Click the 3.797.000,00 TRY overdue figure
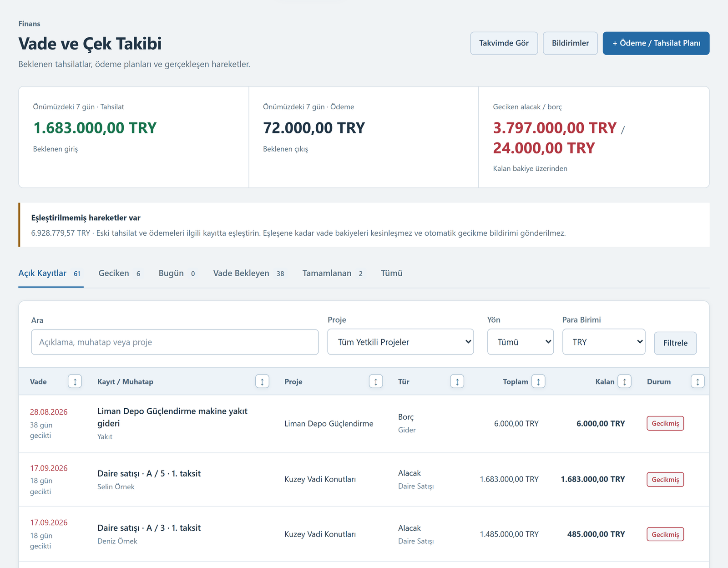 tap(555, 128)
